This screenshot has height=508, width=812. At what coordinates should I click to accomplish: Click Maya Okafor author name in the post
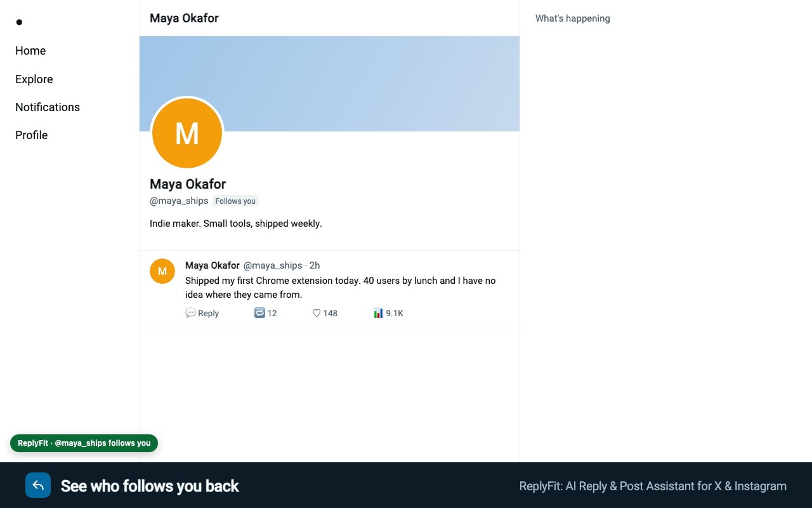pyautogui.click(x=213, y=265)
